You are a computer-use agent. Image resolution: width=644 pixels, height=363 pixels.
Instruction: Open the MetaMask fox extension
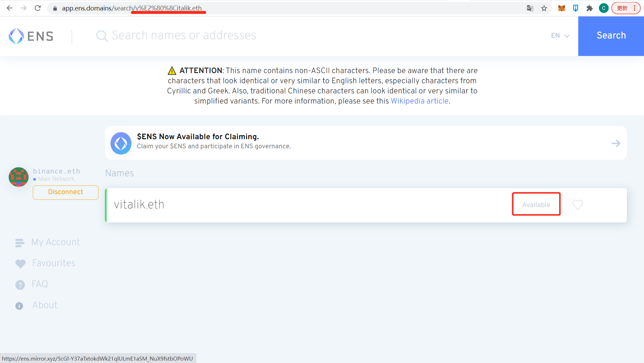pyautogui.click(x=561, y=8)
